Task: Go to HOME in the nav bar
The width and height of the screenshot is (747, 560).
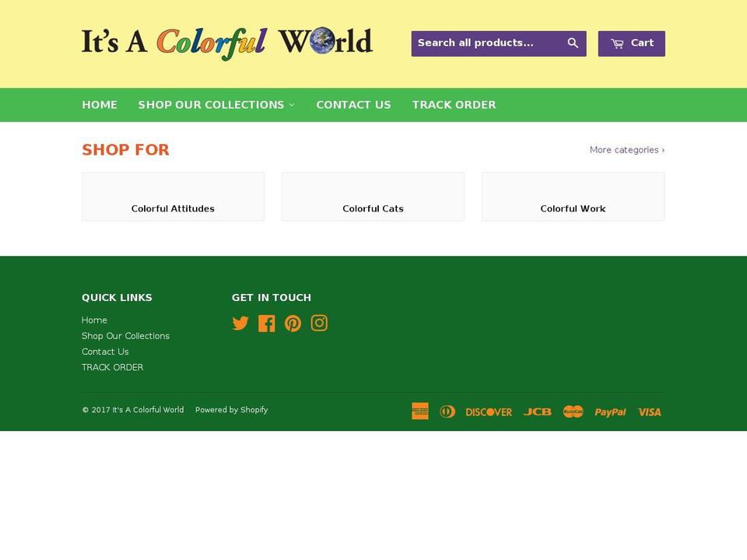Action: [x=100, y=105]
